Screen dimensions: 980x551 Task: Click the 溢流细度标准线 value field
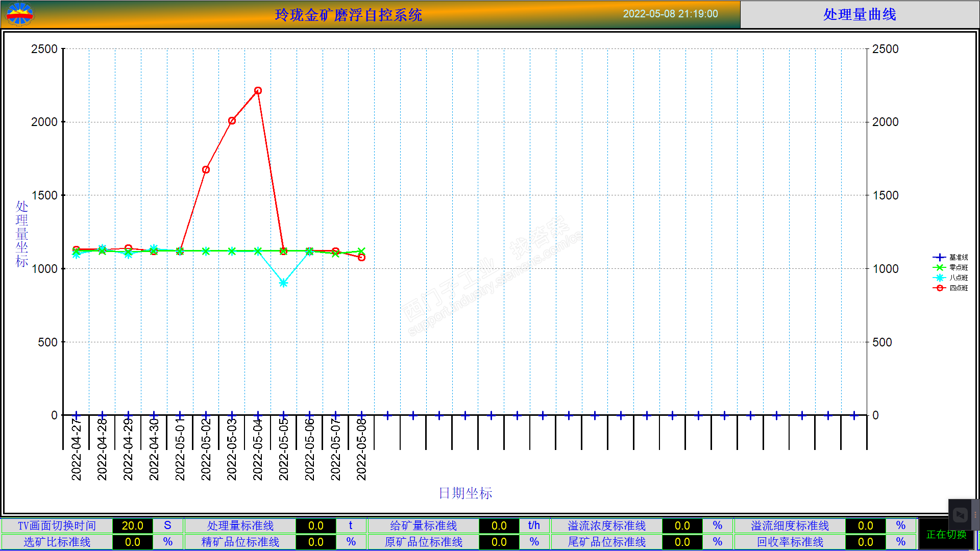click(865, 525)
